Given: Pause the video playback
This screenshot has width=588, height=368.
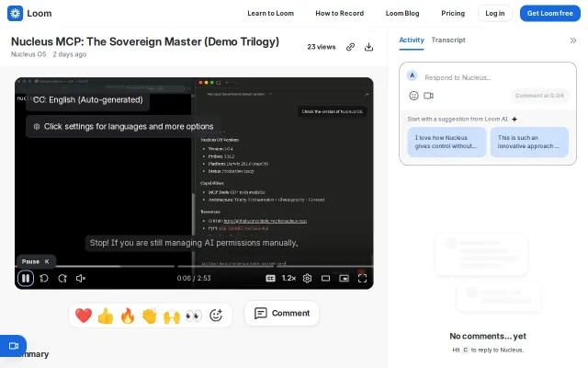Looking at the screenshot, I should [26, 278].
